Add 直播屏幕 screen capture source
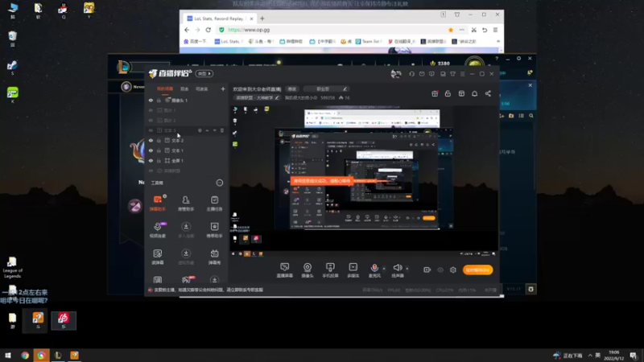The image size is (644, 362). pos(285,270)
